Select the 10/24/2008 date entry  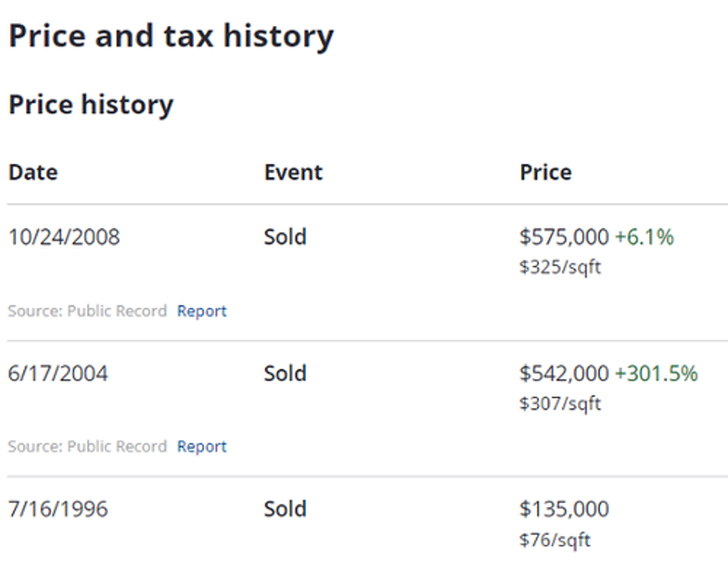click(64, 237)
